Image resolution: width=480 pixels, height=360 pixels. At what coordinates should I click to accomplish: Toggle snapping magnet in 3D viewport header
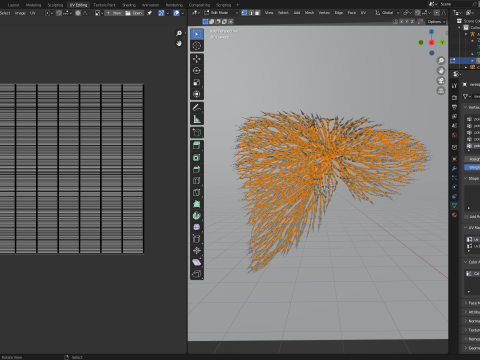pyautogui.click(x=418, y=13)
